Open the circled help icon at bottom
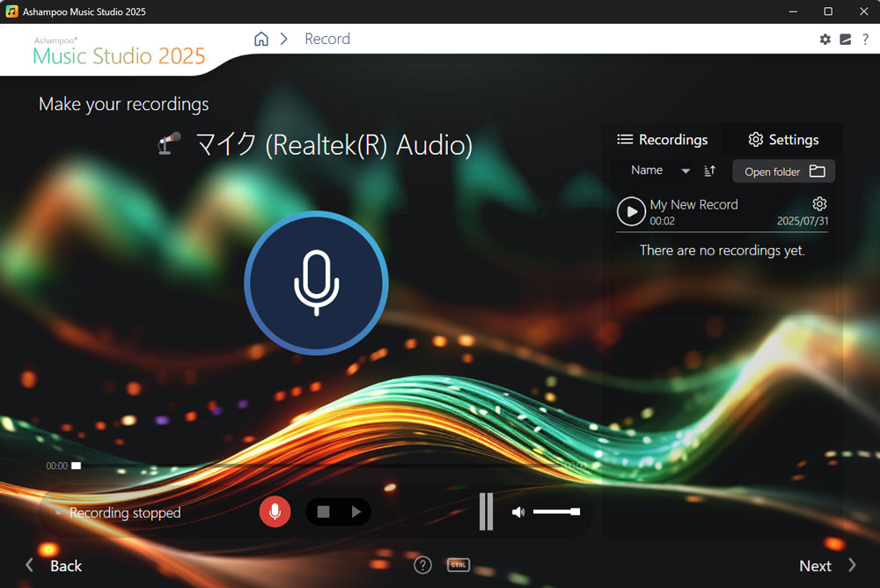 (x=422, y=565)
